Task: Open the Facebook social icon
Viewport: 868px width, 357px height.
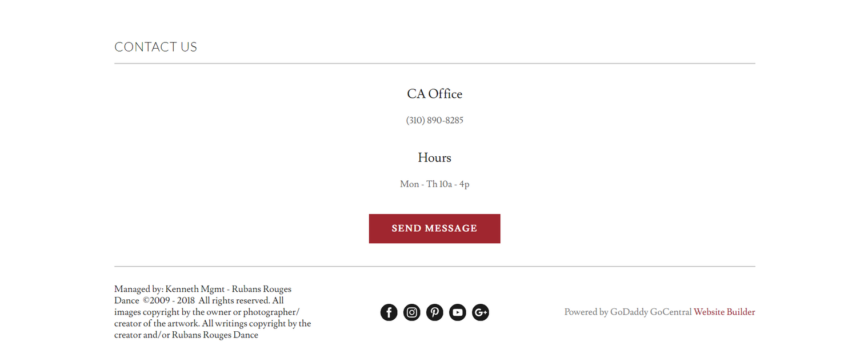Action: 389,312
